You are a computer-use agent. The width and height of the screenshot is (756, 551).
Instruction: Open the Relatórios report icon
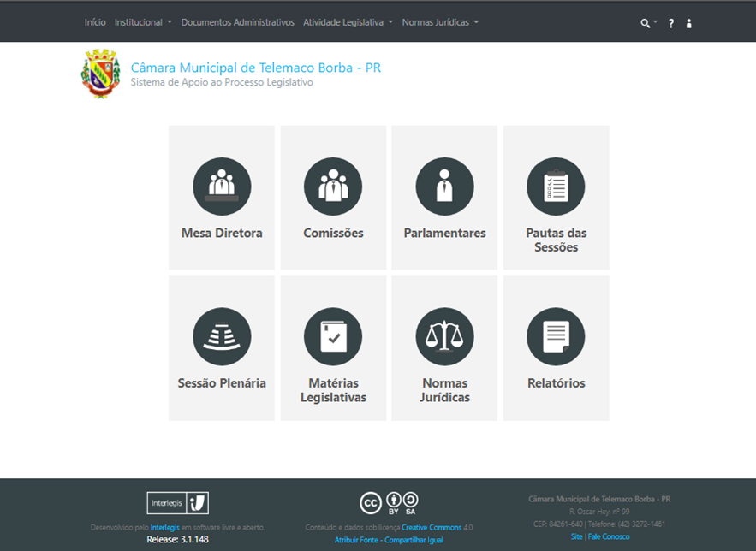click(x=556, y=336)
